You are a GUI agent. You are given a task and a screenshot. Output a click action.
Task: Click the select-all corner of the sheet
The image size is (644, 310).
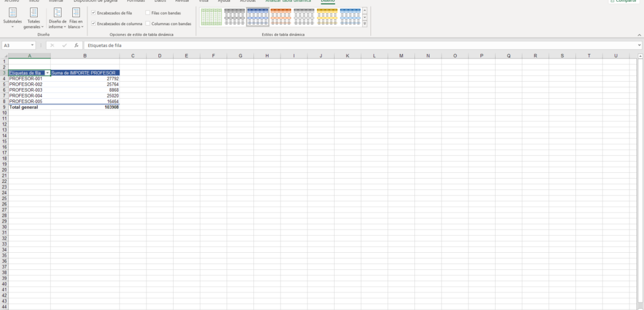tap(4, 56)
